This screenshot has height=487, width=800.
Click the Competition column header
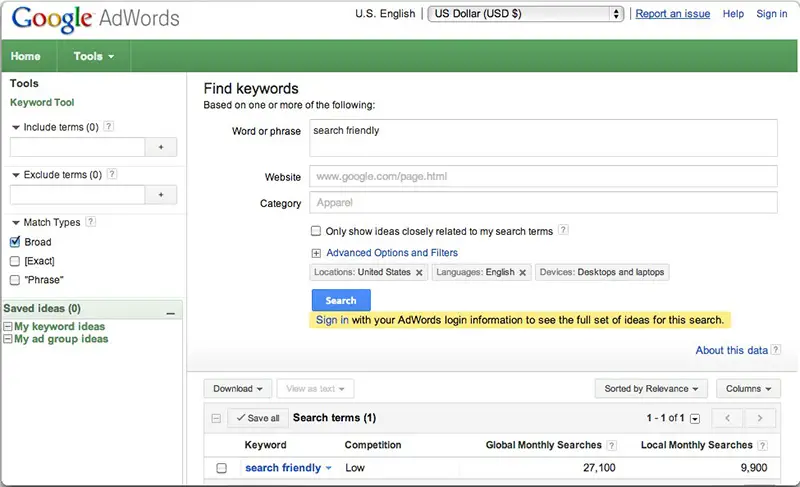(373, 445)
